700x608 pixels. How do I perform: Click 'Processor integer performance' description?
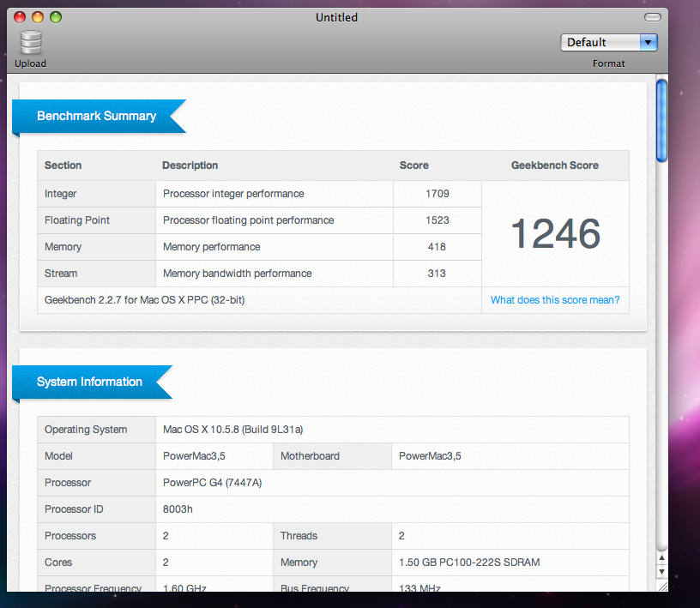[233, 194]
